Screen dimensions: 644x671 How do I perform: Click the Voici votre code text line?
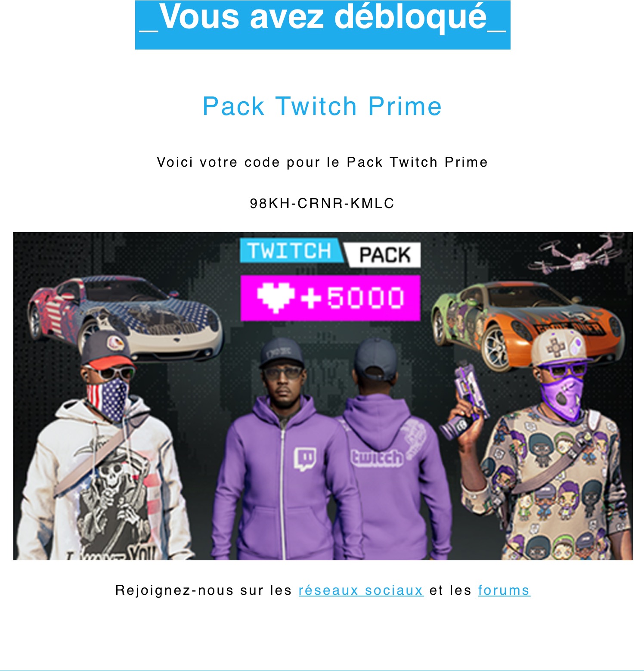click(x=322, y=162)
